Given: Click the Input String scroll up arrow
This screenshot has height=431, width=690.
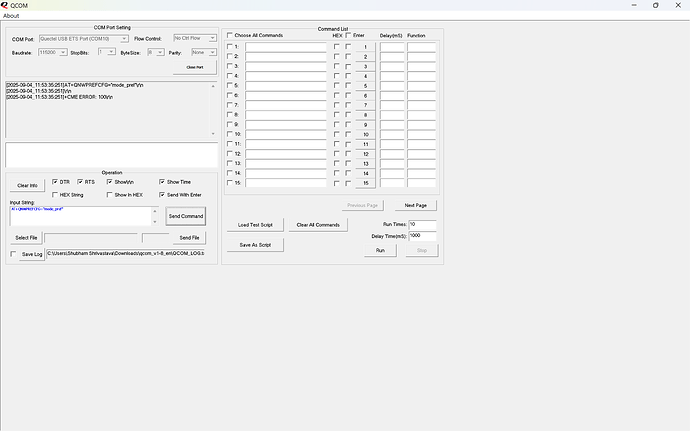Looking at the screenshot, I should click(x=154, y=211).
